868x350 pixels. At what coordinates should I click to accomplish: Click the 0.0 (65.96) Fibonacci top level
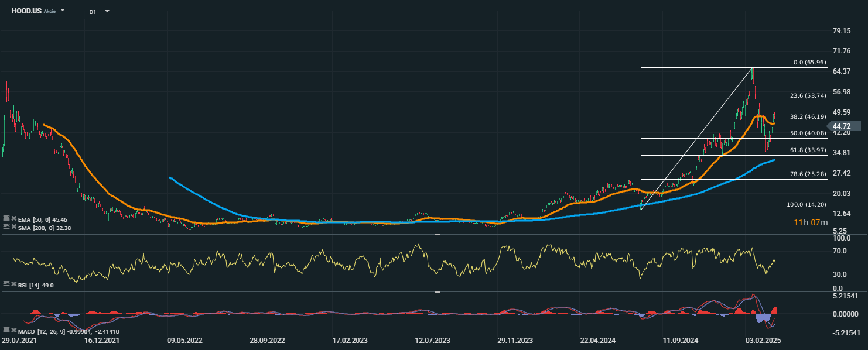tap(809, 62)
